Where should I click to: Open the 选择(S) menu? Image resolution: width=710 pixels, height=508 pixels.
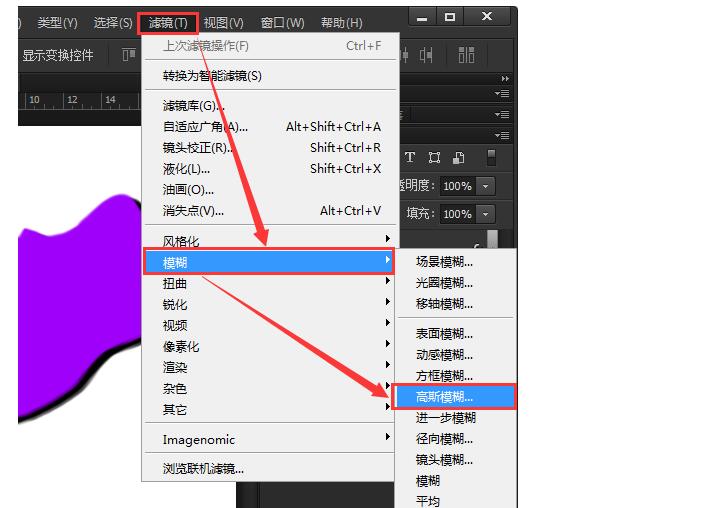(x=113, y=23)
